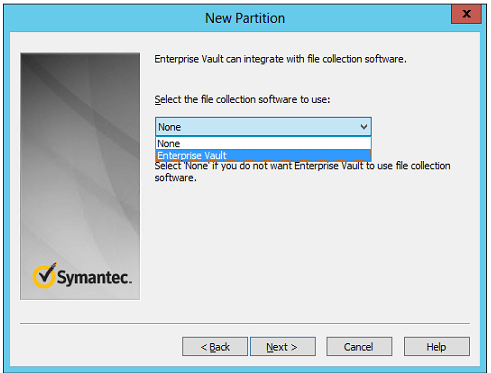Viewport: 491px width, 373px height.
Task: Go back using the '< Back' button
Action: (215, 347)
